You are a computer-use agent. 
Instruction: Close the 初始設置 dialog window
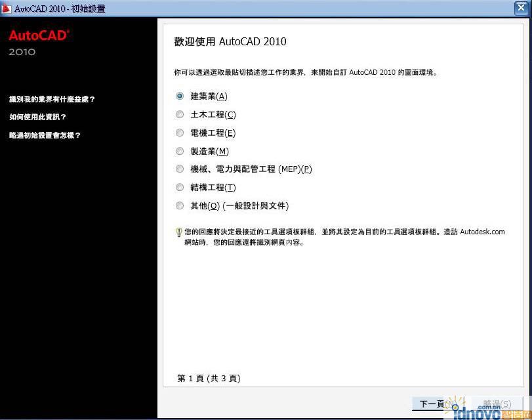(x=521, y=8)
